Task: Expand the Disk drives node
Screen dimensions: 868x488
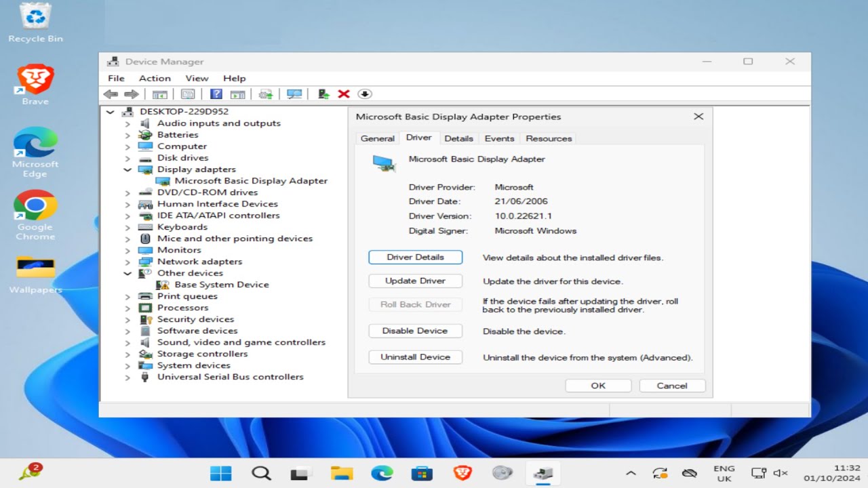Action: point(127,158)
